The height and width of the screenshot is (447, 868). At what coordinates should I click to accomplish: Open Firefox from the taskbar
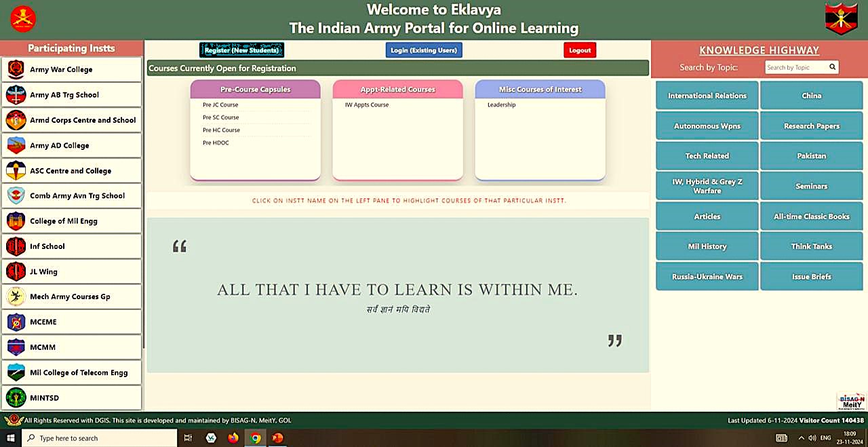tap(233, 438)
